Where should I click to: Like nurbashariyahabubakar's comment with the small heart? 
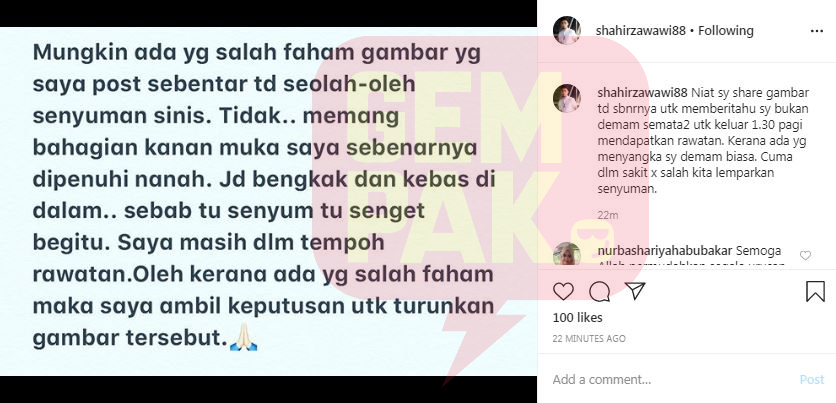[x=805, y=255]
